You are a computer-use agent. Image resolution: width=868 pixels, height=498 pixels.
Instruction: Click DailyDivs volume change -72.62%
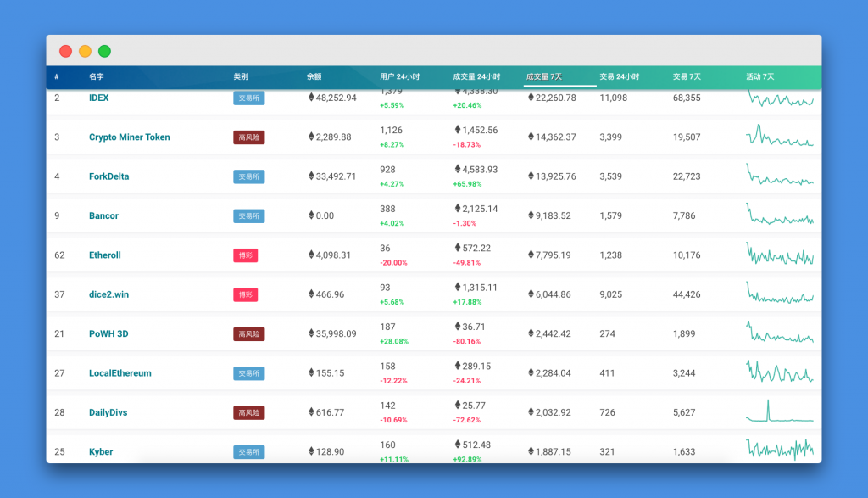(467, 420)
